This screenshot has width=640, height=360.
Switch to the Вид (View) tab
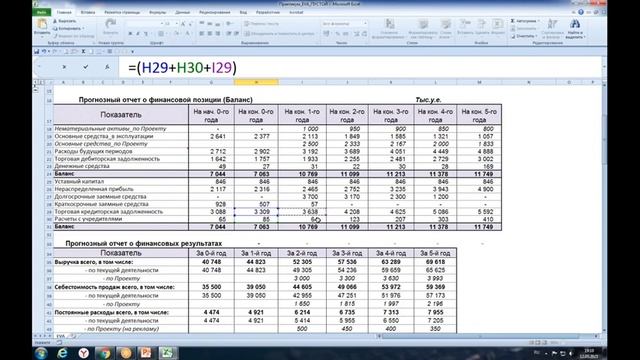(x=243, y=13)
